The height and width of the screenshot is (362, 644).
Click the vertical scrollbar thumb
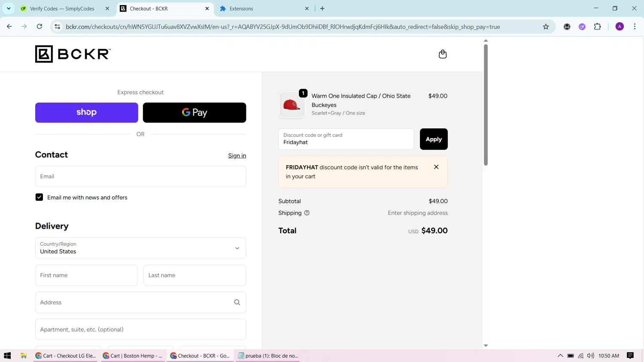click(486, 105)
